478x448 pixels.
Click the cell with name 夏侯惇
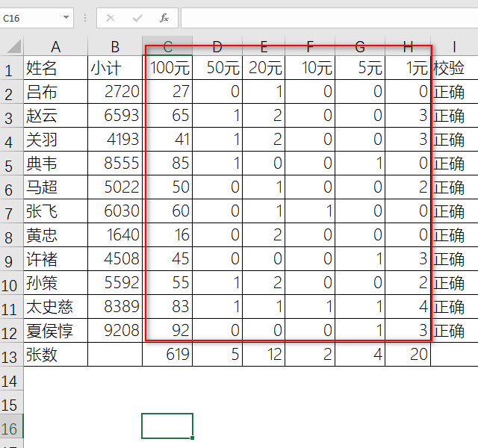pyautogui.click(x=55, y=330)
